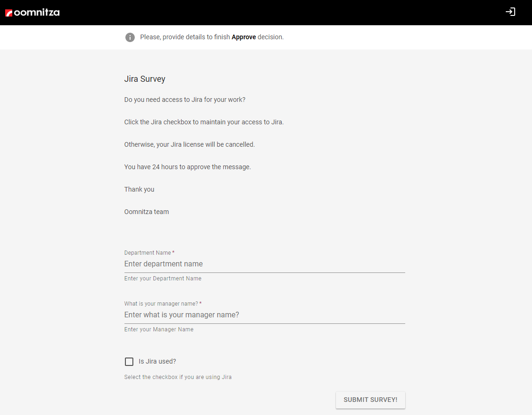Click the 'Department Name' field label
The width and height of the screenshot is (532, 415).
click(147, 253)
